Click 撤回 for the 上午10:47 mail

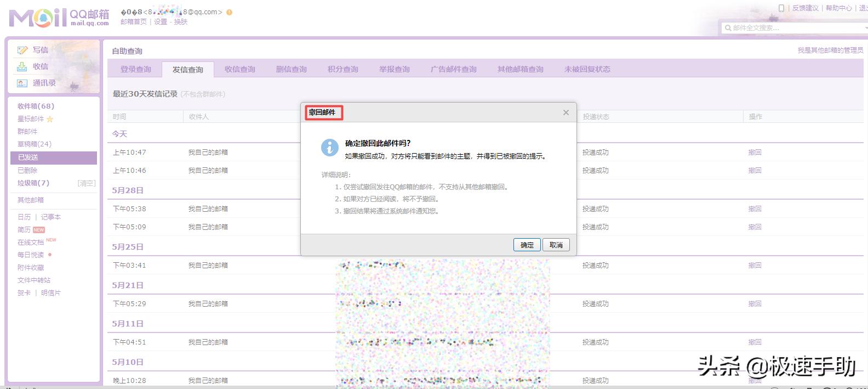tap(755, 153)
